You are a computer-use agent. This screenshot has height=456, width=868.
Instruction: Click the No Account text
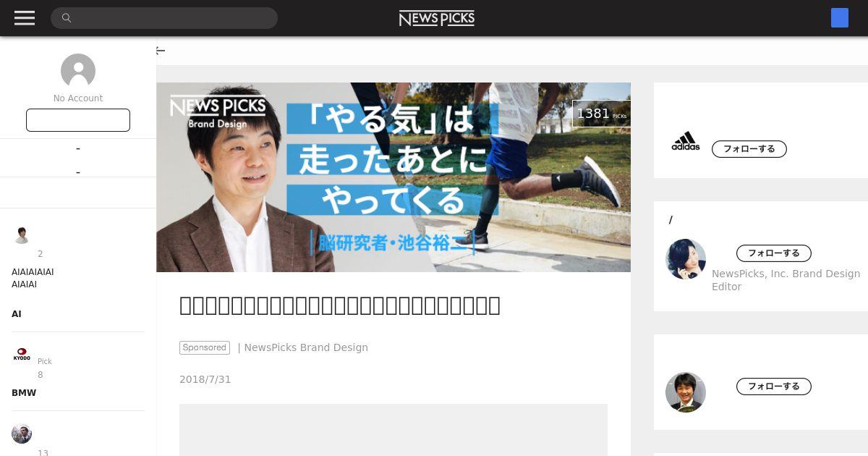[x=78, y=98]
